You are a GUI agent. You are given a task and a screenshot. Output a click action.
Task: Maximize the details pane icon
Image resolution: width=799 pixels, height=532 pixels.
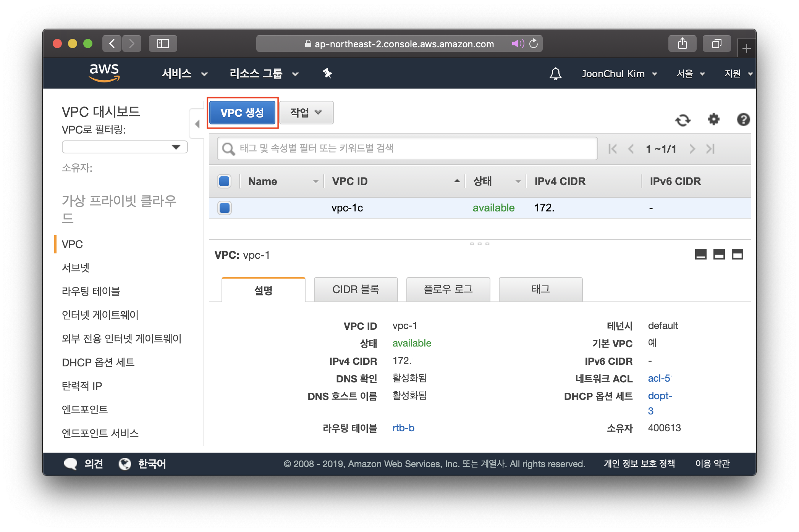click(737, 254)
